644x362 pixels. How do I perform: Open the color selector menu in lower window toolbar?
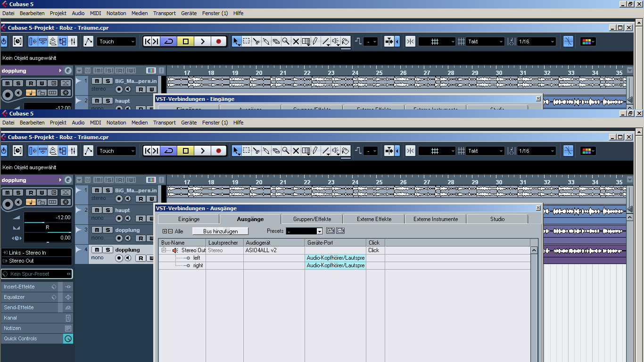click(588, 151)
